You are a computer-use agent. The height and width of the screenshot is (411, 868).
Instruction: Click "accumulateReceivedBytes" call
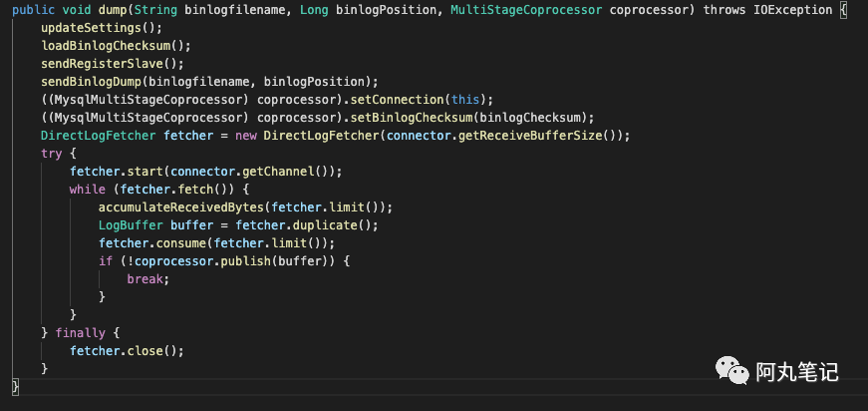181,207
